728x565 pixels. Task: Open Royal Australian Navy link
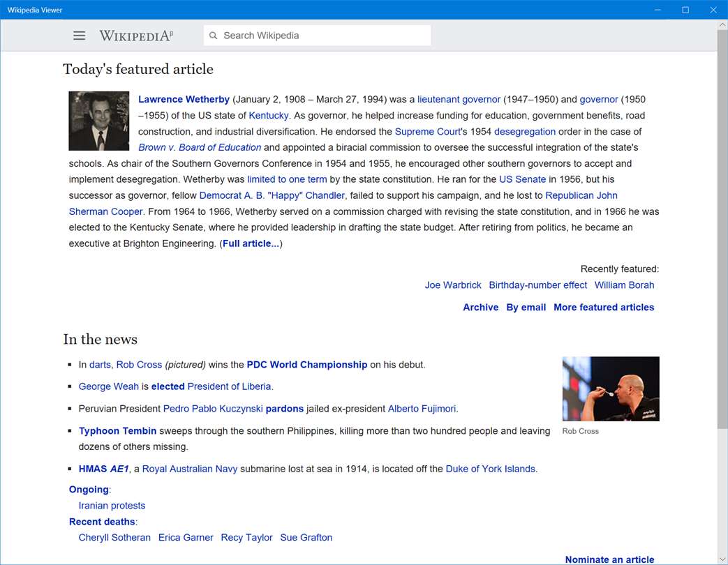[x=189, y=469]
